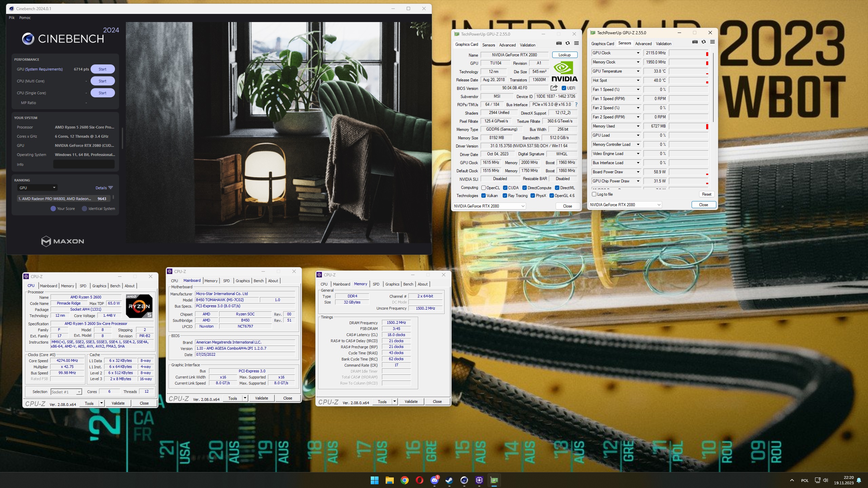Open the hamburger menu in GPU-Z Sensors window
The width and height of the screenshot is (868, 488).
[712, 42]
